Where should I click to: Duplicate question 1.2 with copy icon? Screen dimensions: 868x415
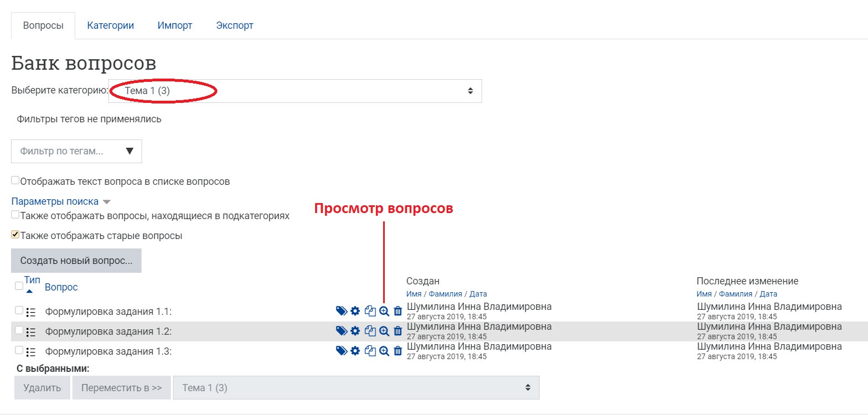[x=370, y=331]
